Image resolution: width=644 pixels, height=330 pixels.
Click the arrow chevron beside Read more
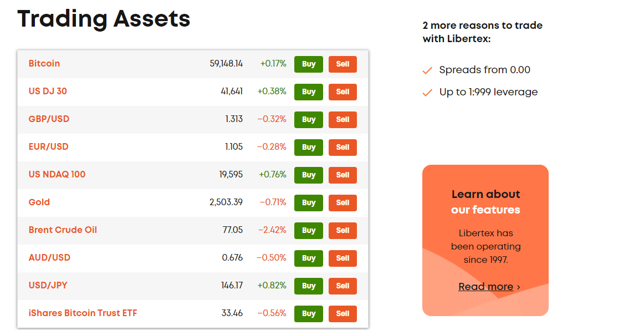point(518,287)
